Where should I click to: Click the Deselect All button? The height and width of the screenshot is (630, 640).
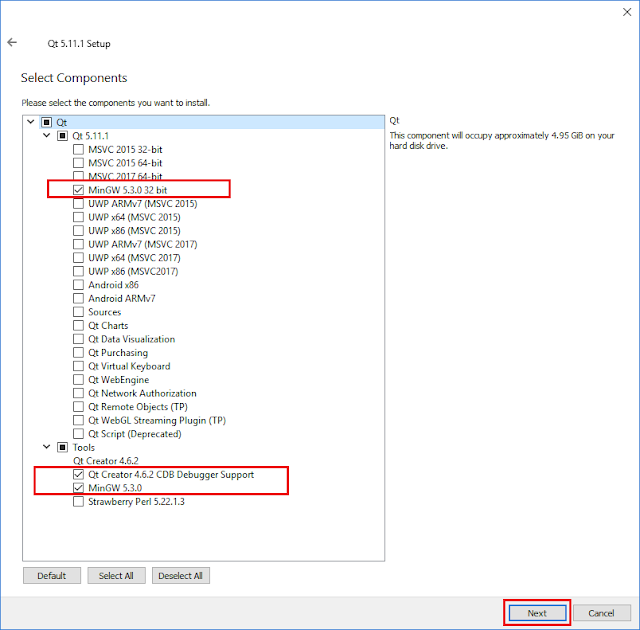181,575
